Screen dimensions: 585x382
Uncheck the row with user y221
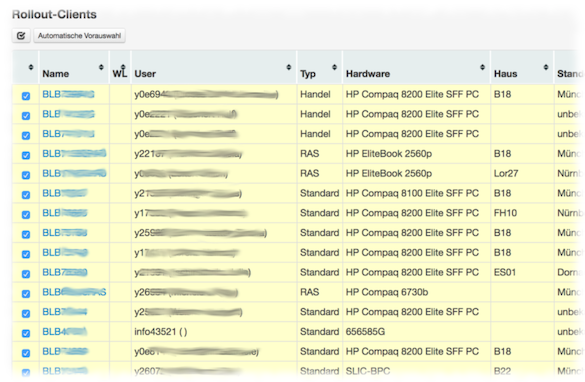[x=26, y=155]
